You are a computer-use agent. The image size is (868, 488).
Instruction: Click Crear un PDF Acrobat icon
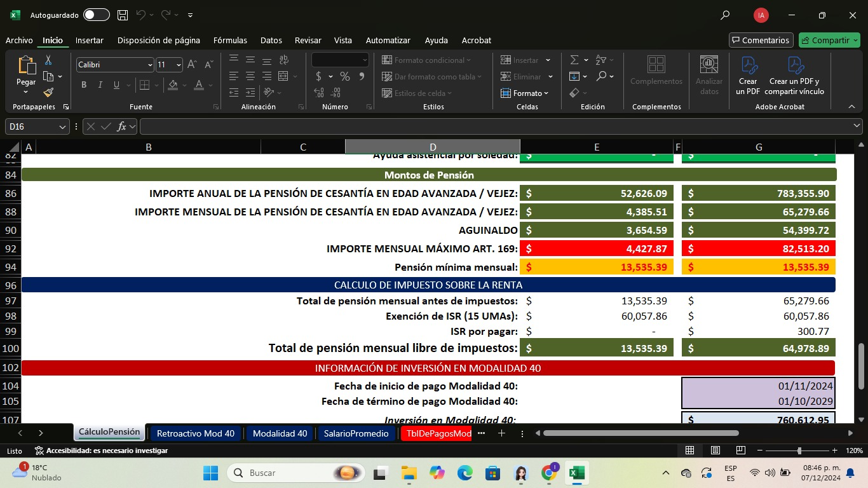[x=748, y=75]
